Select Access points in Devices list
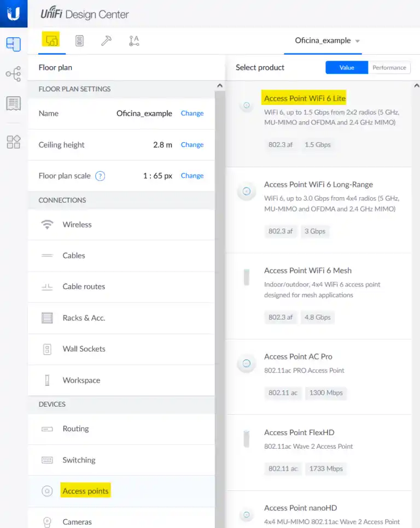 coord(85,491)
